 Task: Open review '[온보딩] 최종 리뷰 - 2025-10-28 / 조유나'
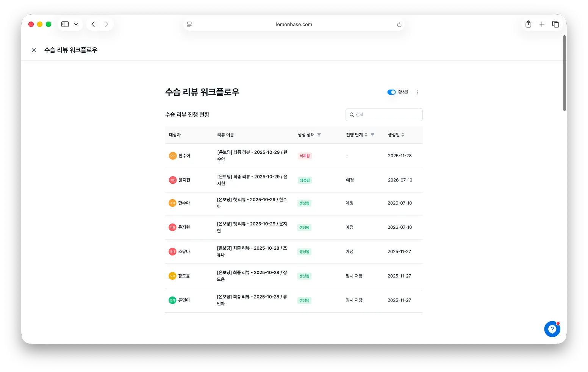tap(252, 252)
